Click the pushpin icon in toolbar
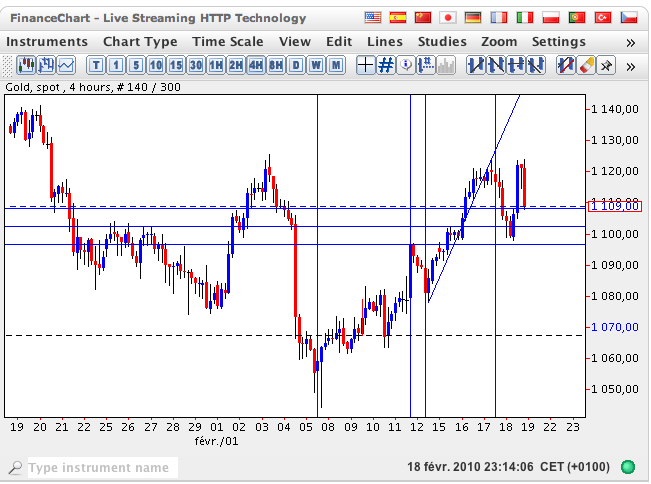 point(607,65)
